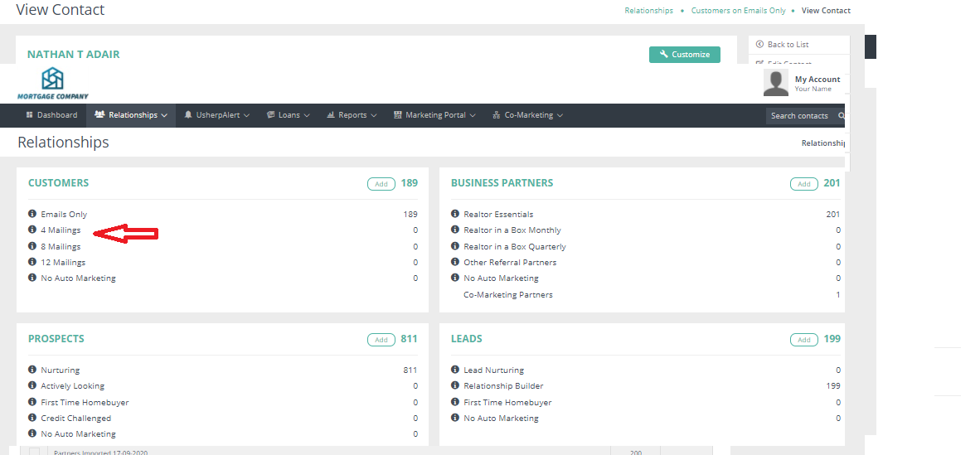Click info icon next to Credit Challenged

[x=32, y=418]
